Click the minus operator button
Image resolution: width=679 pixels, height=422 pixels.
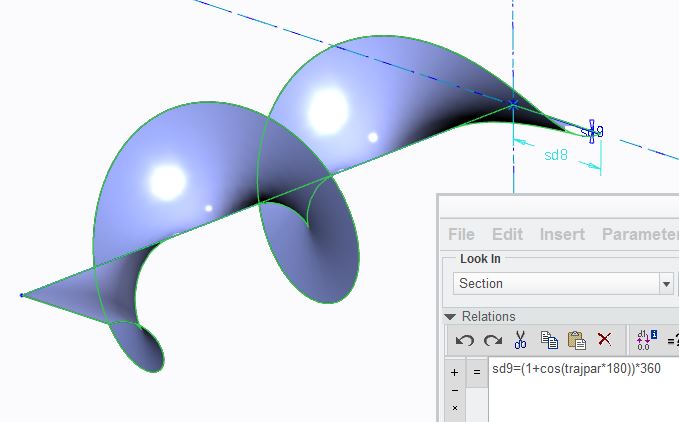pos(454,390)
